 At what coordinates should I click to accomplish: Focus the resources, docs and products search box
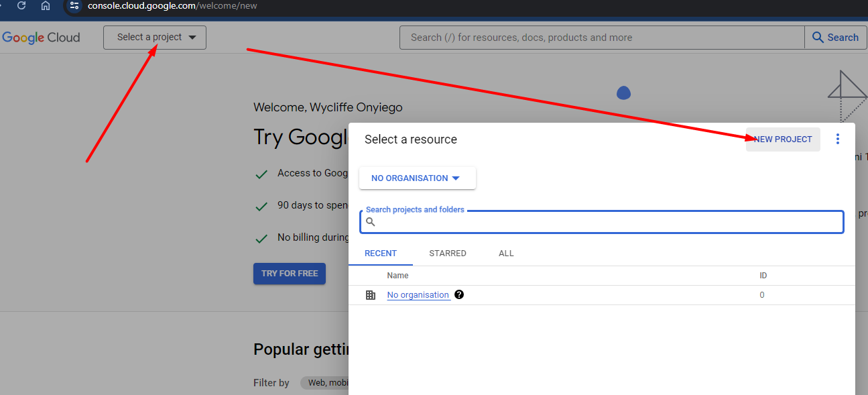602,38
